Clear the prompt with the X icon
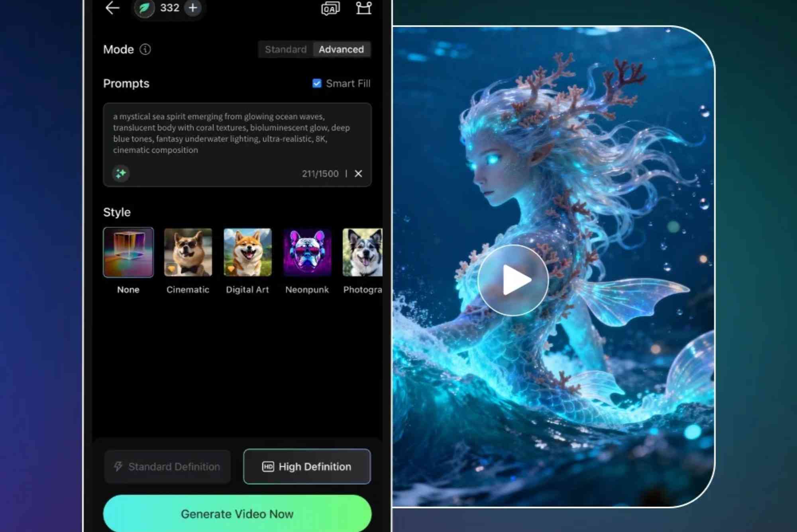 click(358, 173)
